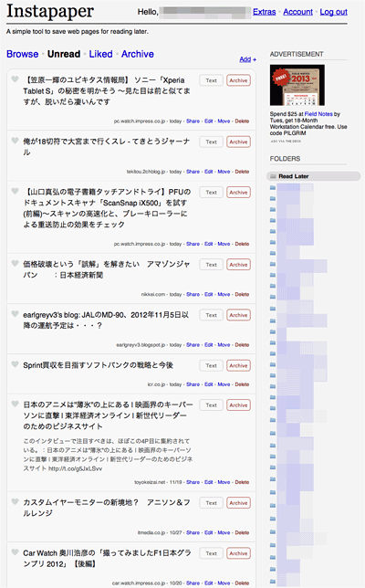Share the itmedia.co.jp article
The image size is (365, 588).
(x=193, y=533)
